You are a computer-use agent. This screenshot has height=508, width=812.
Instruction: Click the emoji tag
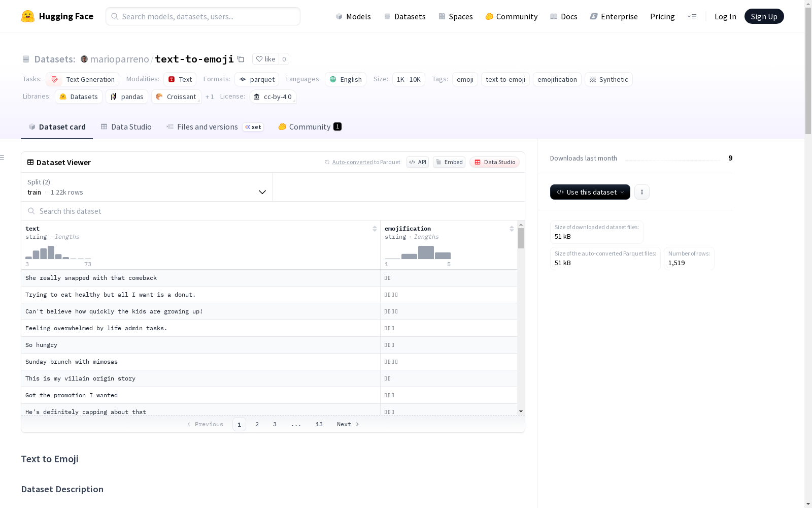point(465,79)
